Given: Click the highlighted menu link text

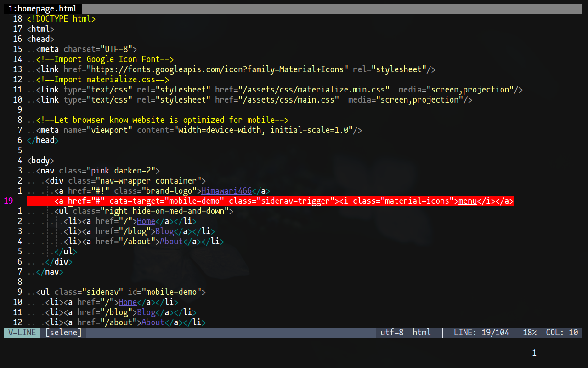Looking at the screenshot, I should 468,201.
